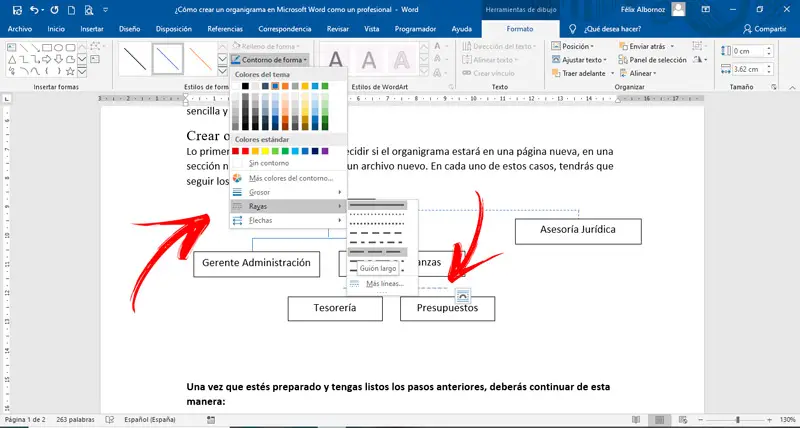Open Ribbon display options icon in title bar

[706, 9]
